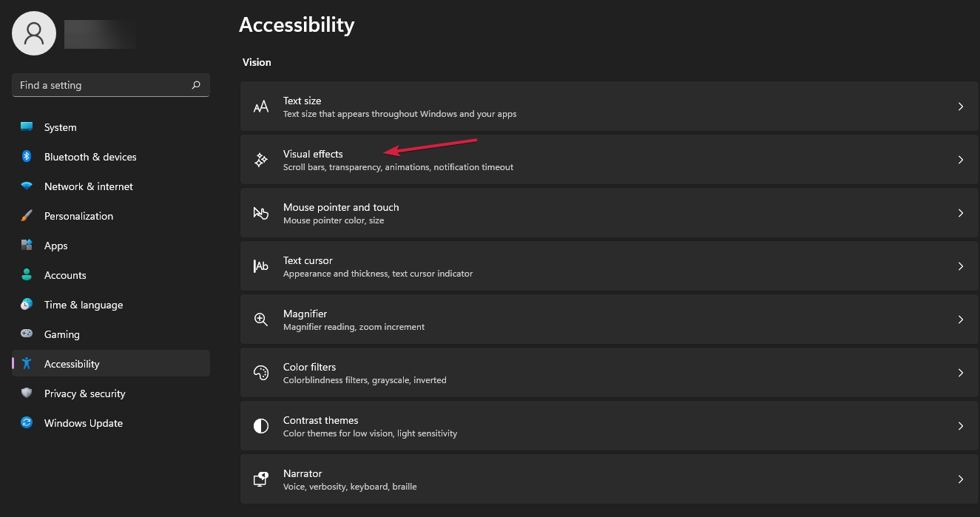Open the Magnifier accessibility icon
This screenshot has height=517, width=980.
pos(260,319)
